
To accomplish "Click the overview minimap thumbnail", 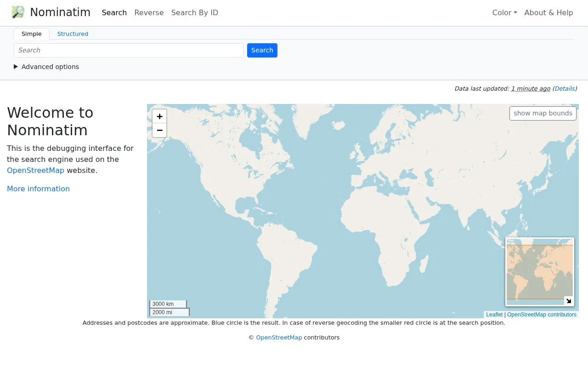I will (540, 272).
